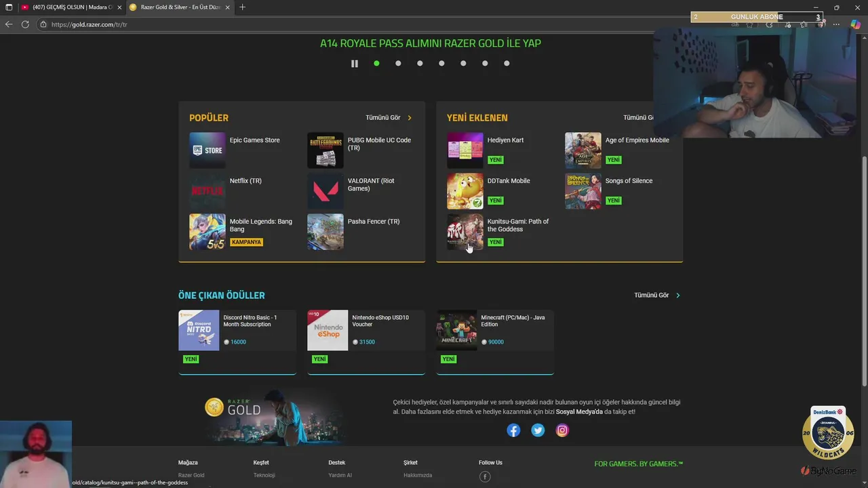Click Discord Nitro Basic subscription title
Image resolution: width=868 pixels, height=488 pixels.
coord(250,321)
